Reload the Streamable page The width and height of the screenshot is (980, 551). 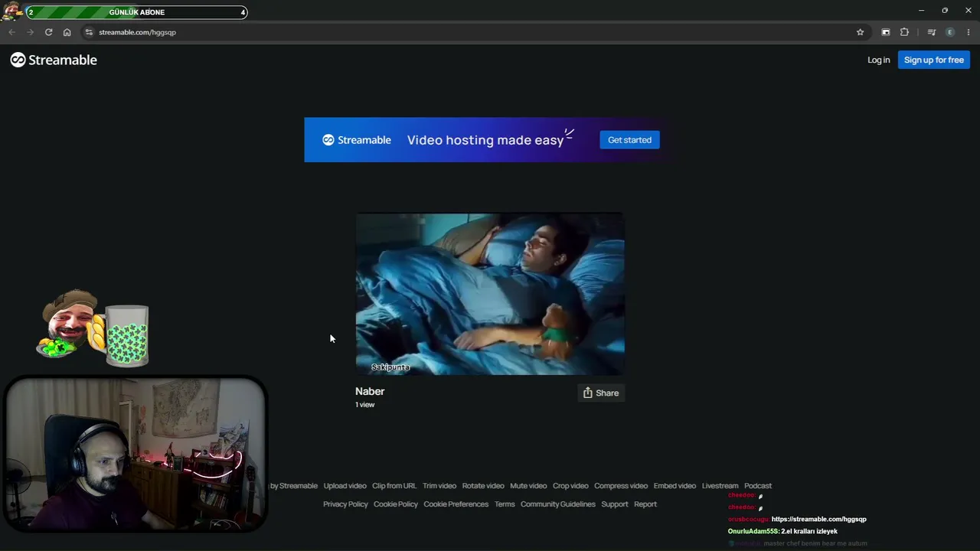[48, 32]
